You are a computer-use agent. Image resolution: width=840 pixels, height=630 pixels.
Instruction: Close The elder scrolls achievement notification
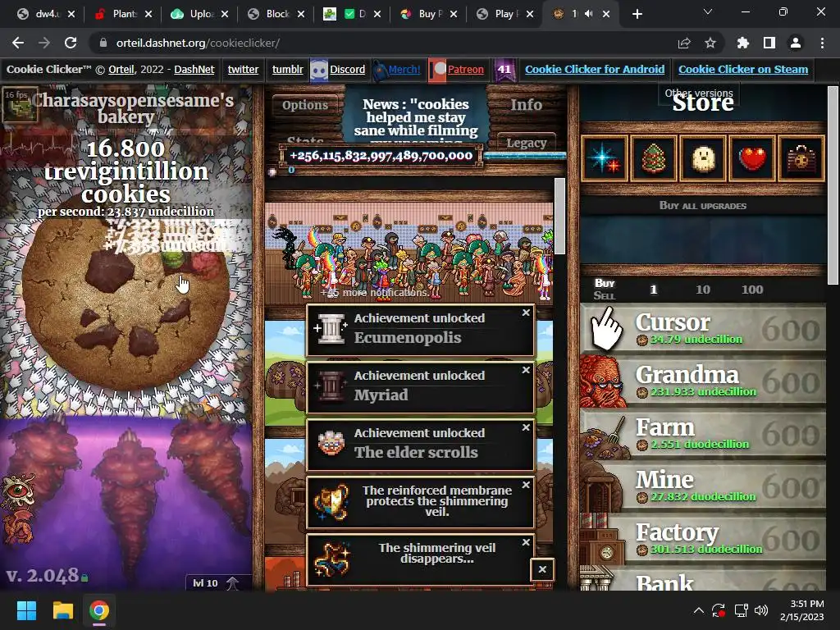click(526, 427)
